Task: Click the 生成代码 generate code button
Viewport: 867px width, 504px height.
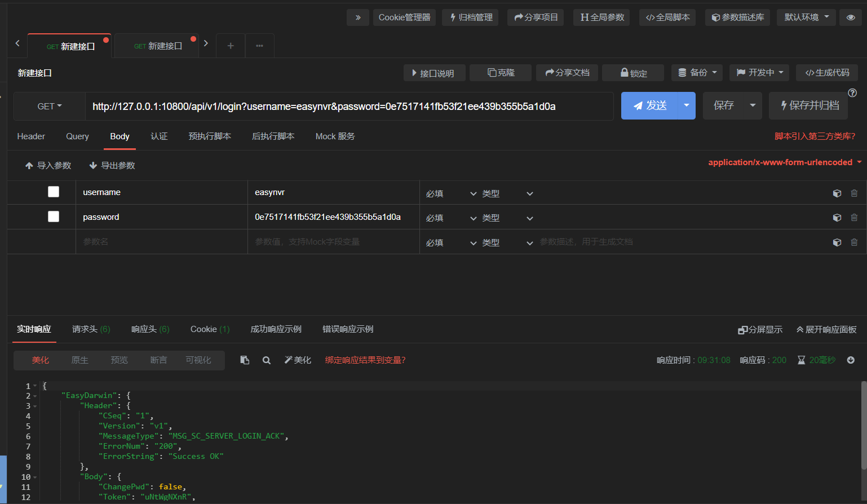Action: click(x=827, y=73)
